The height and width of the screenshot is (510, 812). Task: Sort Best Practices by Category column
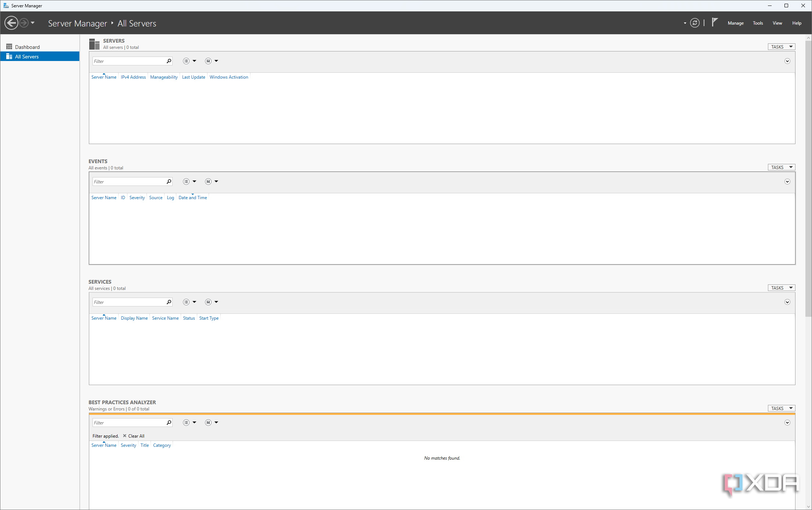coord(162,445)
